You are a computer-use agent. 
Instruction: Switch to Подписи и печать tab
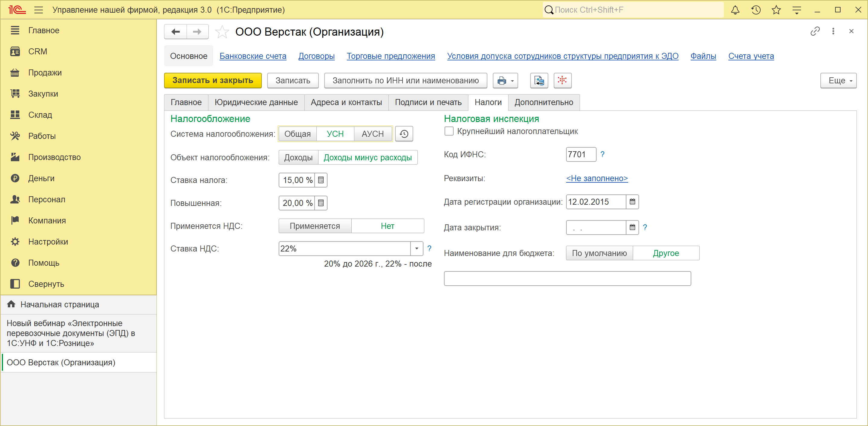pyautogui.click(x=428, y=102)
